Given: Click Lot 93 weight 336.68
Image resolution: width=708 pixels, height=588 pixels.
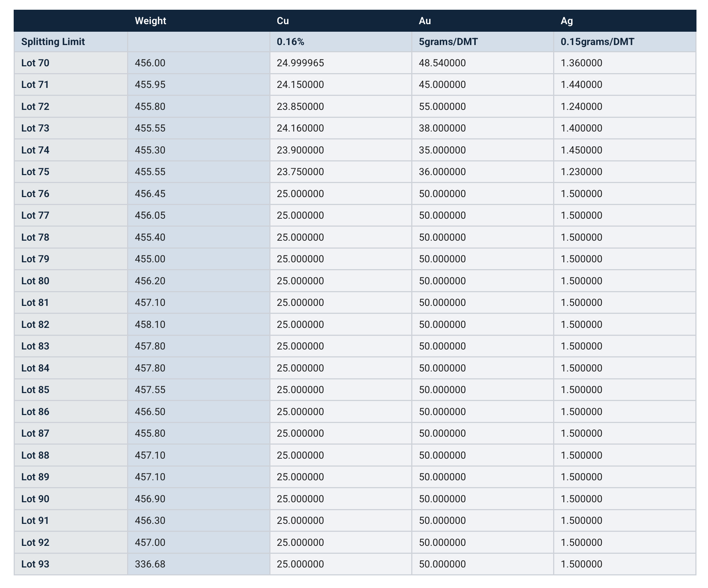Looking at the screenshot, I should tap(150, 564).
